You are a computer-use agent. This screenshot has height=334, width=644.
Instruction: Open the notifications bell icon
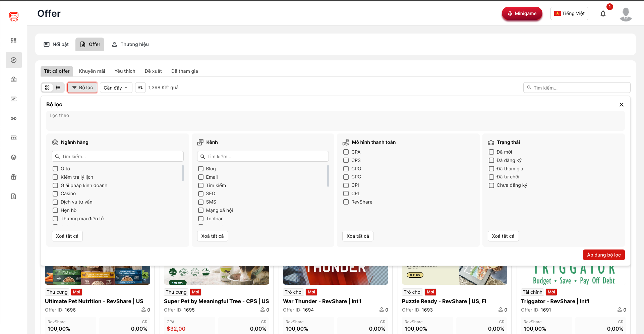coord(603,14)
